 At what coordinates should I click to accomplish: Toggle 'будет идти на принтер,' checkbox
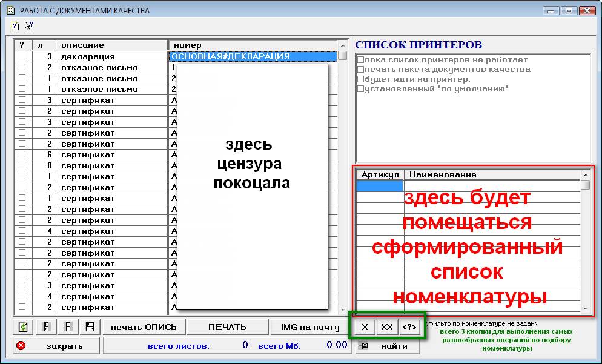coord(360,79)
